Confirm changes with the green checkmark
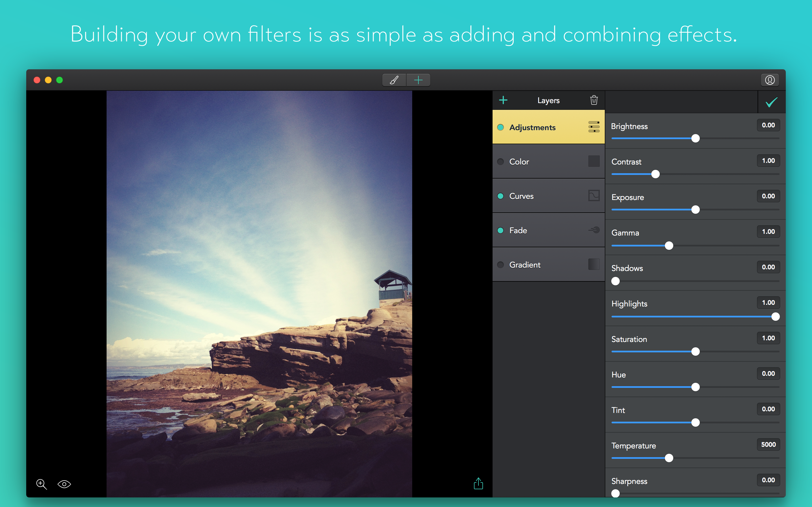Screen dimensions: 812x507 [771, 102]
